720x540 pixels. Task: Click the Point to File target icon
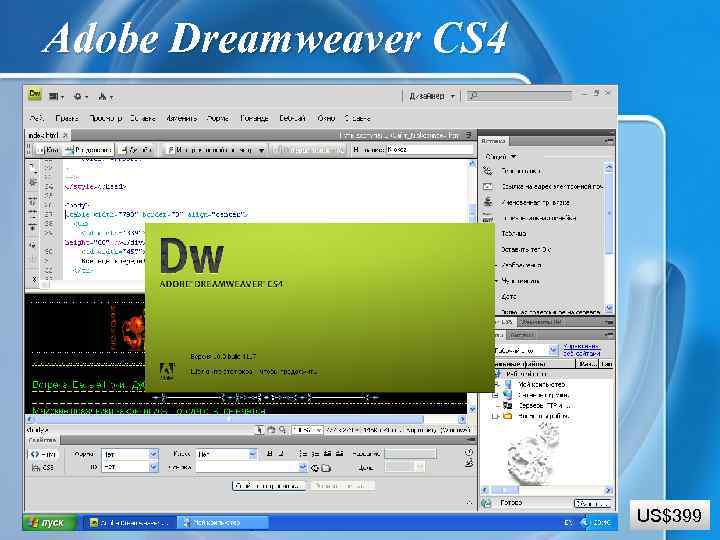(315, 468)
